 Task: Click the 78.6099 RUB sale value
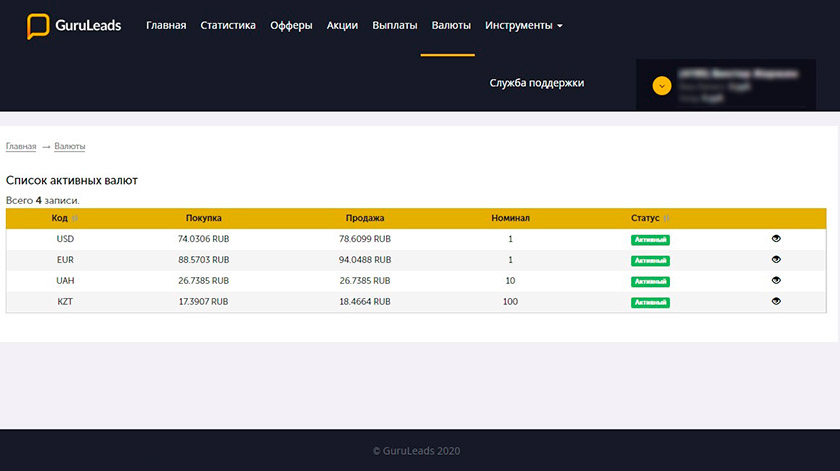365,238
